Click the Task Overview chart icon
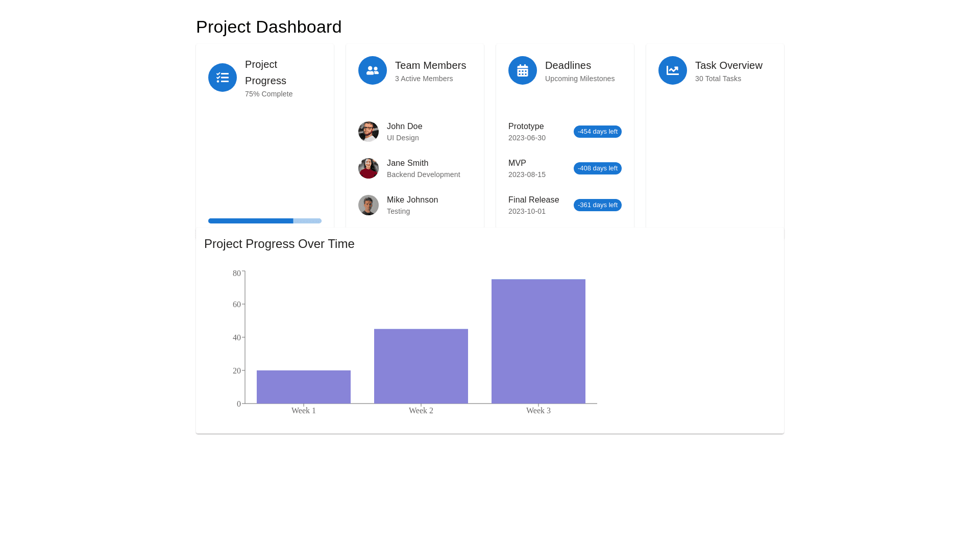Viewport: 980px width, 551px height. (x=673, y=70)
